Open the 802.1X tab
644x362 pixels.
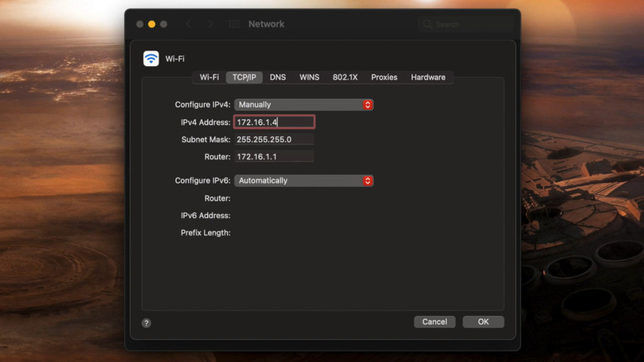(x=345, y=78)
